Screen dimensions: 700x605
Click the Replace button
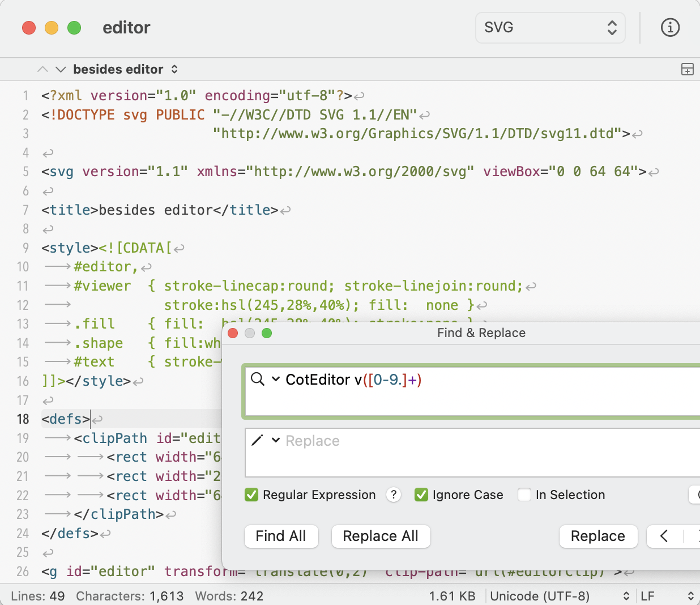click(x=598, y=536)
